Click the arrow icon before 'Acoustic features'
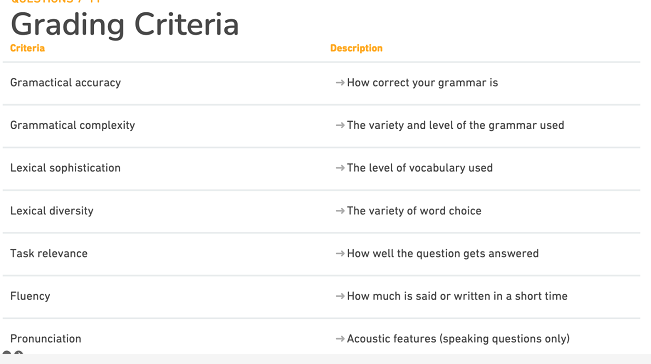The width and height of the screenshot is (651, 364). [x=340, y=339]
